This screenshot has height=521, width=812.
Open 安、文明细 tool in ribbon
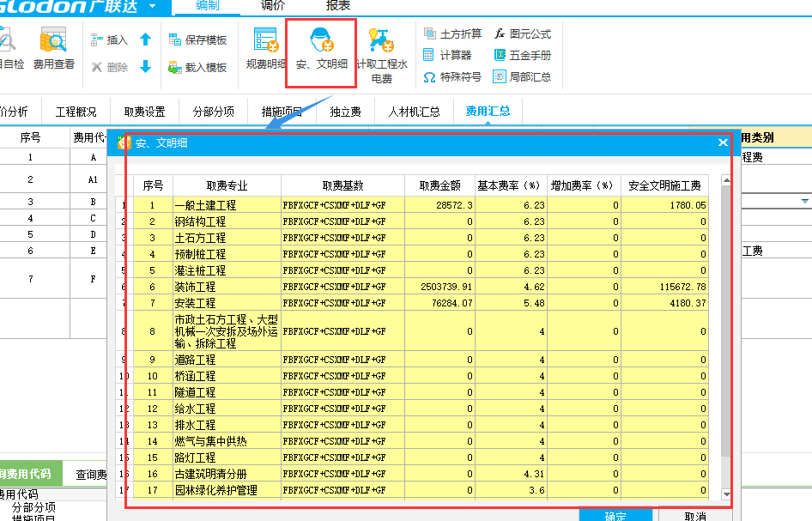[321, 49]
